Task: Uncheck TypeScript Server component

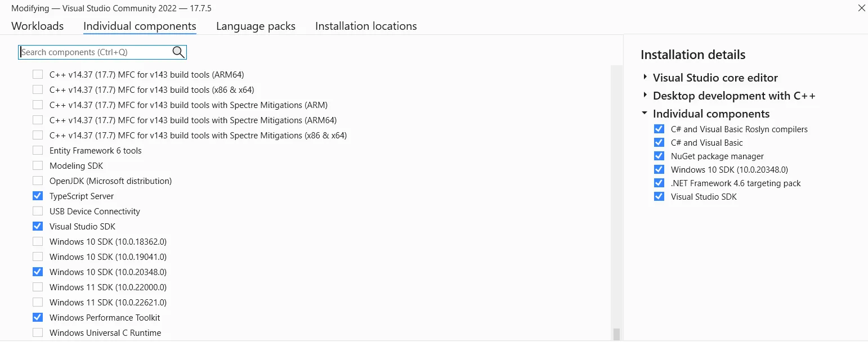Action: click(38, 196)
